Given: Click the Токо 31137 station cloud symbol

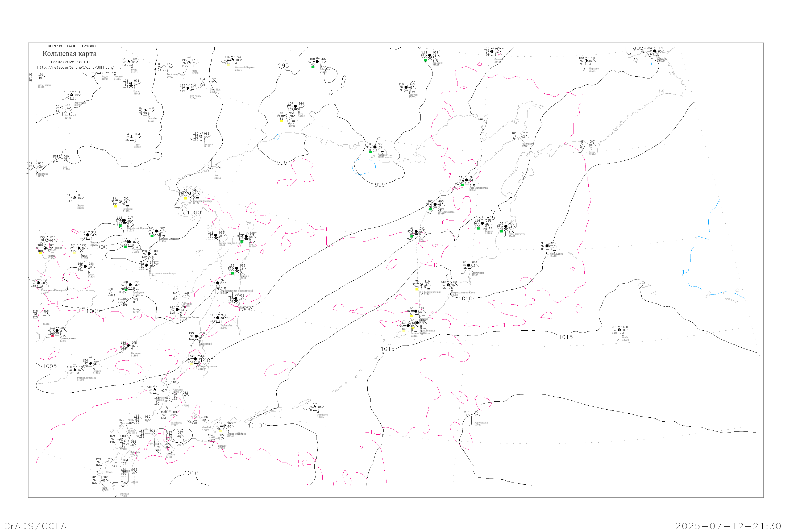Looking at the screenshot, I should coord(132,137).
